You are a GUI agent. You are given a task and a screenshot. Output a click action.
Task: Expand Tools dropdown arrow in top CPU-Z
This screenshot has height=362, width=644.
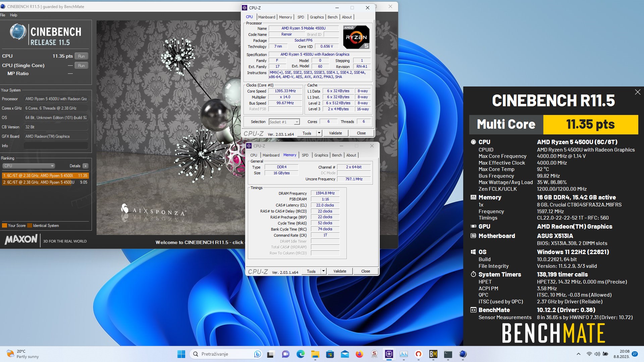[x=319, y=133]
